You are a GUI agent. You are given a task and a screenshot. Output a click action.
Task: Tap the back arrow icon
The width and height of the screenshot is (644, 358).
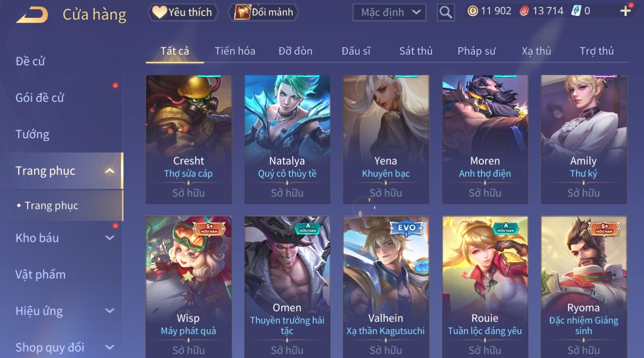pyautogui.click(x=32, y=15)
